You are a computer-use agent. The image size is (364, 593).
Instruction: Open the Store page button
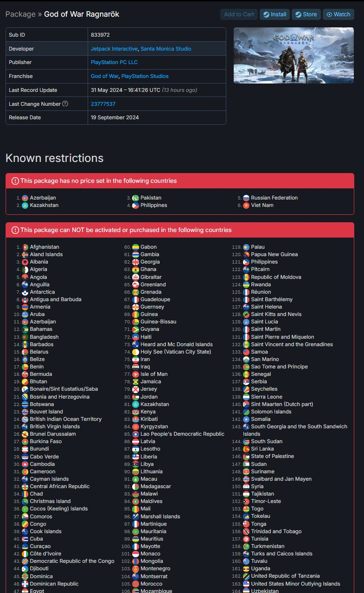(306, 14)
